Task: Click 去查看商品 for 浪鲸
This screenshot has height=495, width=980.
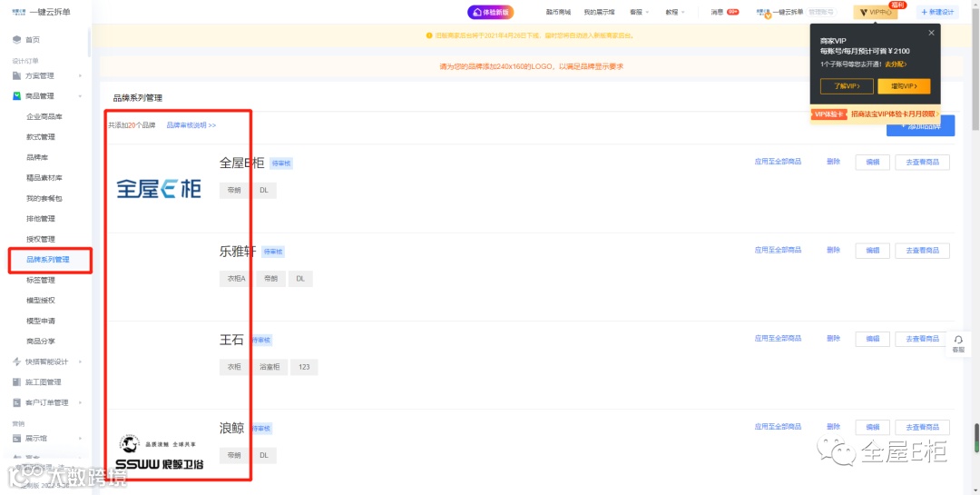Action: click(922, 428)
